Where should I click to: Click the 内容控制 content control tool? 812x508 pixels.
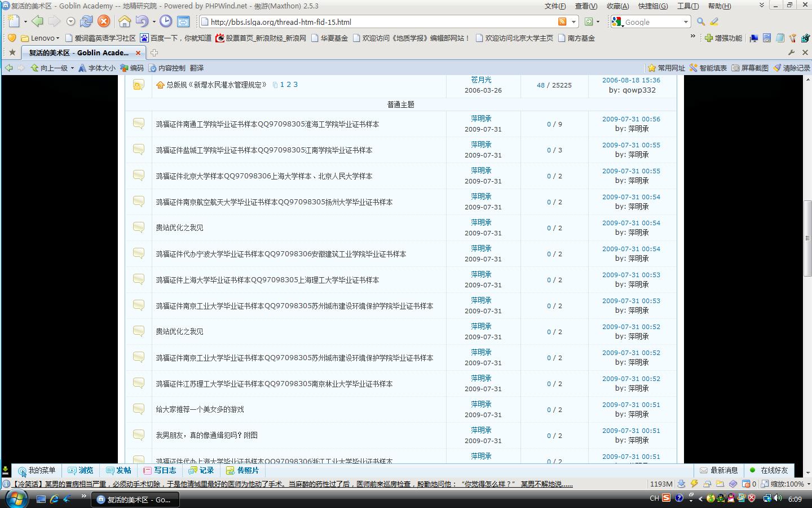pos(167,68)
